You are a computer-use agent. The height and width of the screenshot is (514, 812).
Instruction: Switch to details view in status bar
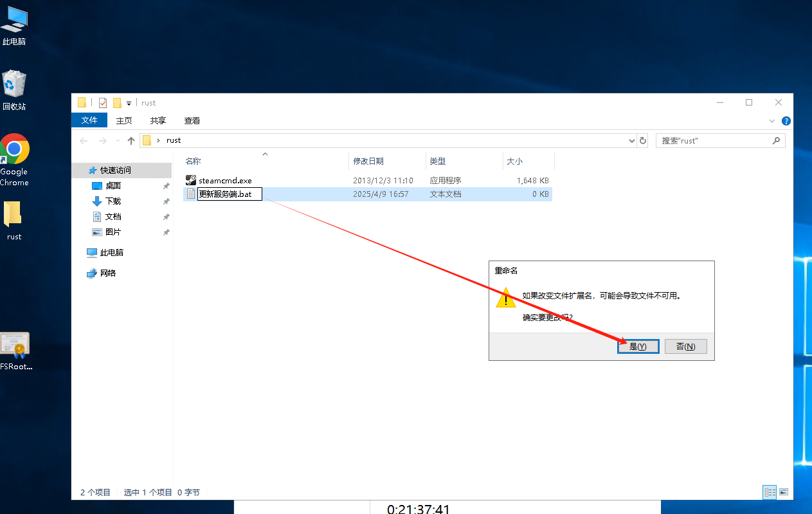coord(770,492)
